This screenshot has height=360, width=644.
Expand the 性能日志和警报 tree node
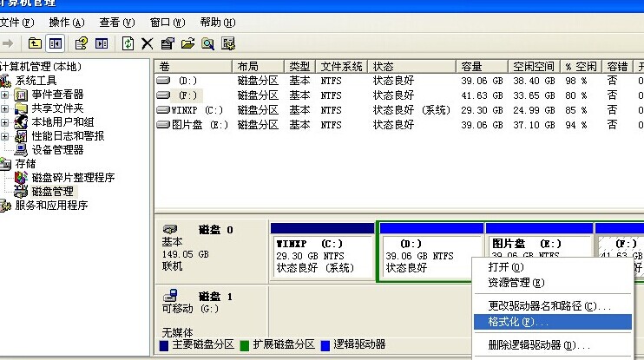(4, 136)
